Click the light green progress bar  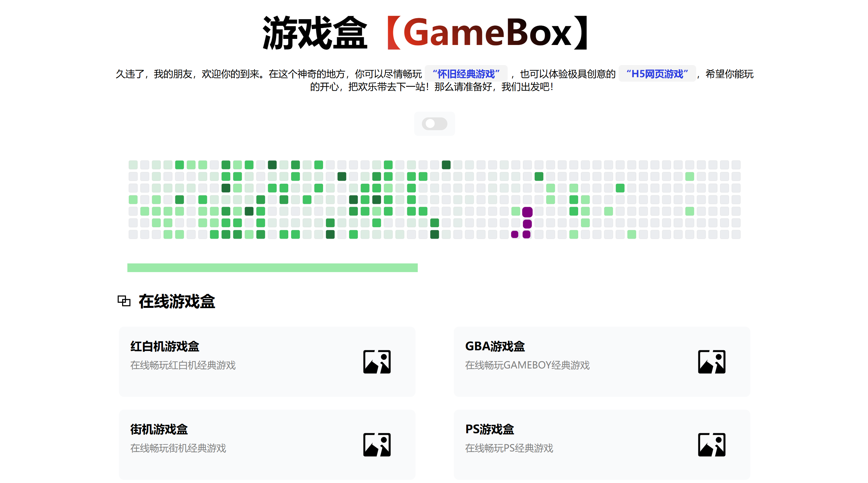(272, 268)
